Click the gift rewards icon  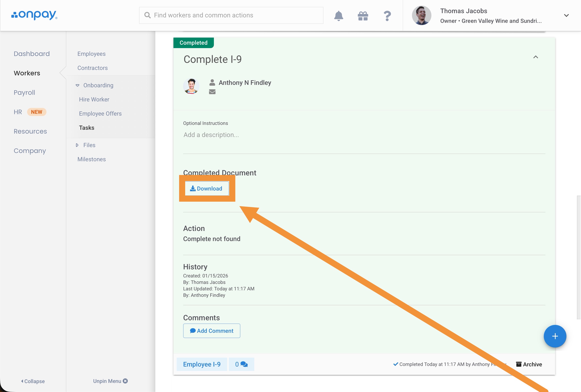[x=363, y=16]
